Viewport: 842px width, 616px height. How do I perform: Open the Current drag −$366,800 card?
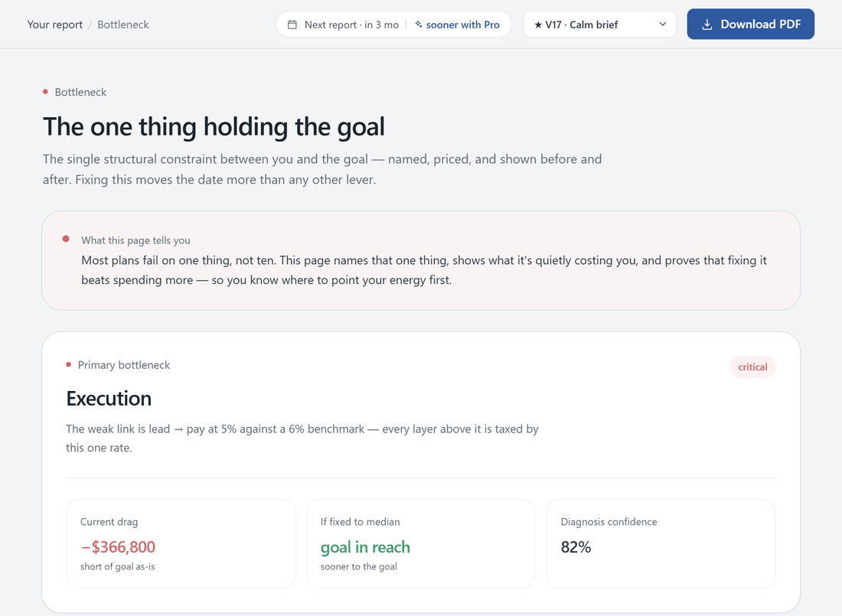click(x=181, y=543)
